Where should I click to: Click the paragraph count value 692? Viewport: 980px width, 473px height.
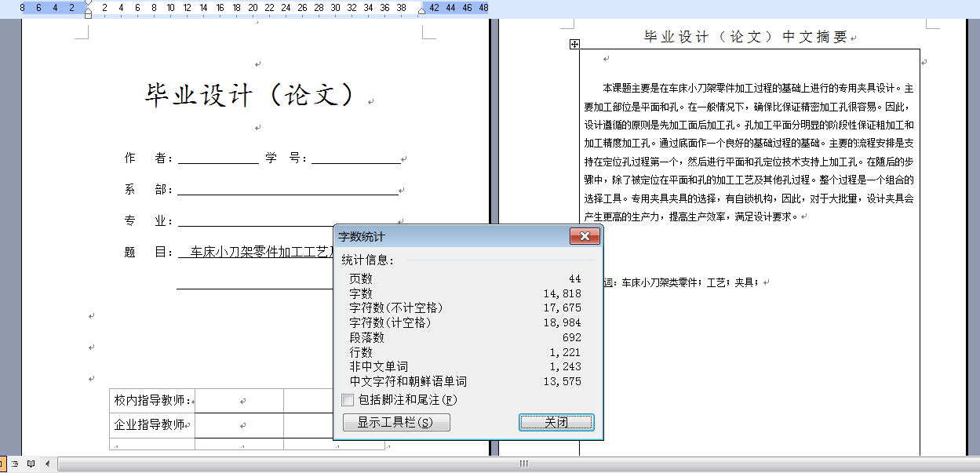(x=571, y=337)
